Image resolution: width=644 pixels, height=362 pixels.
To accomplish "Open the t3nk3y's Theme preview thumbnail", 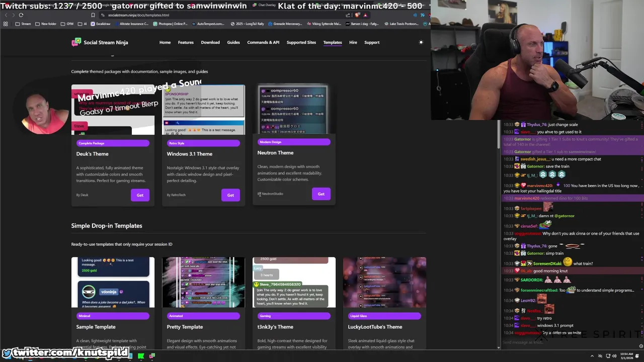I will 294,282.
